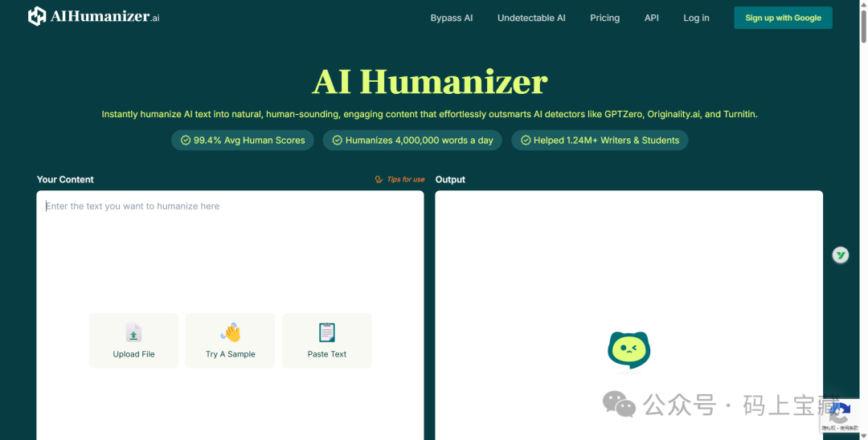The width and height of the screenshot is (868, 440).
Task: Click the checkmark icon beside Human Scores
Action: coord(186,141)
